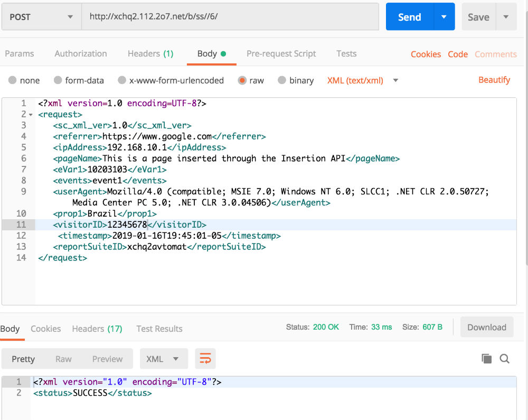
Task: Switch to the Params tab
Action: (20, 53)
